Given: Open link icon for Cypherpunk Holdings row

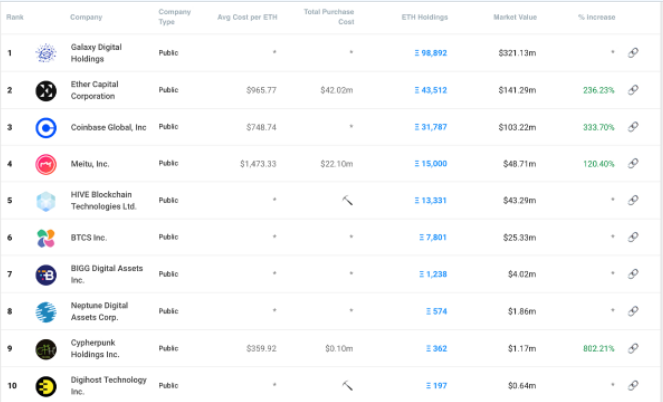Looking at the screenshot, I should click(x=633, y=348).
